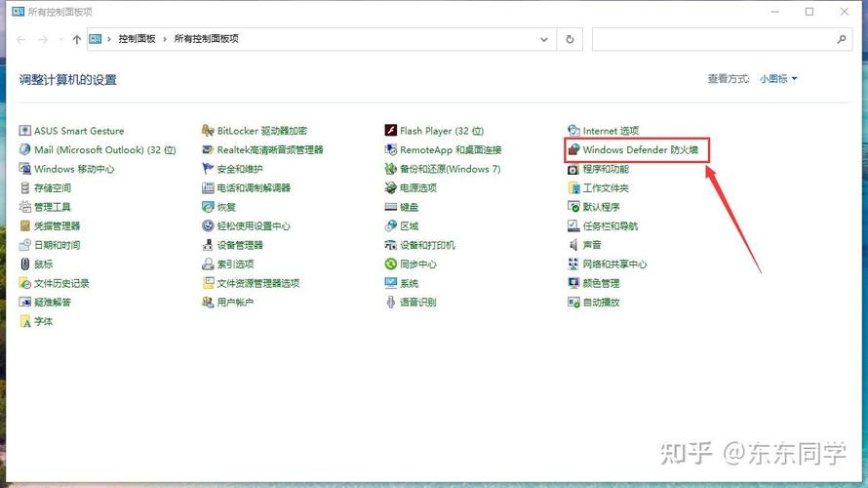Open BitLocker 驱动器加密 icon

(x=208, y=131)
